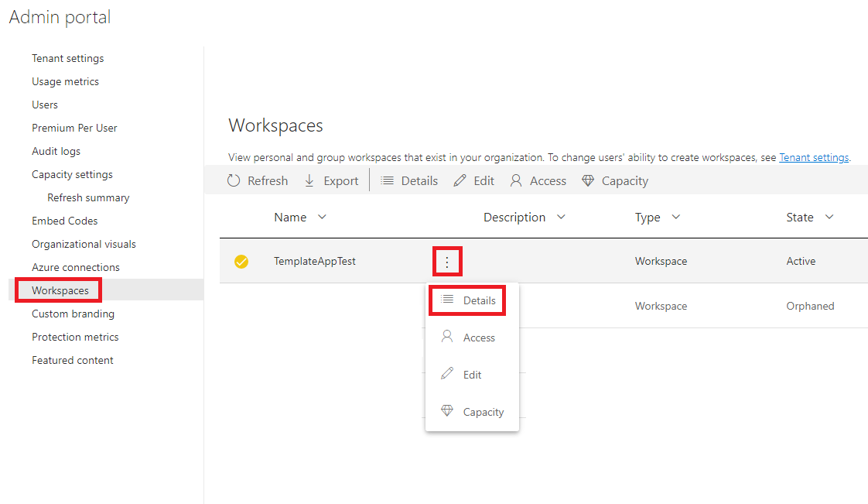The height and width of the screenshot is (504, 868).
Task: Select the Export icon to download workspaces
Action: click(311, 180)
